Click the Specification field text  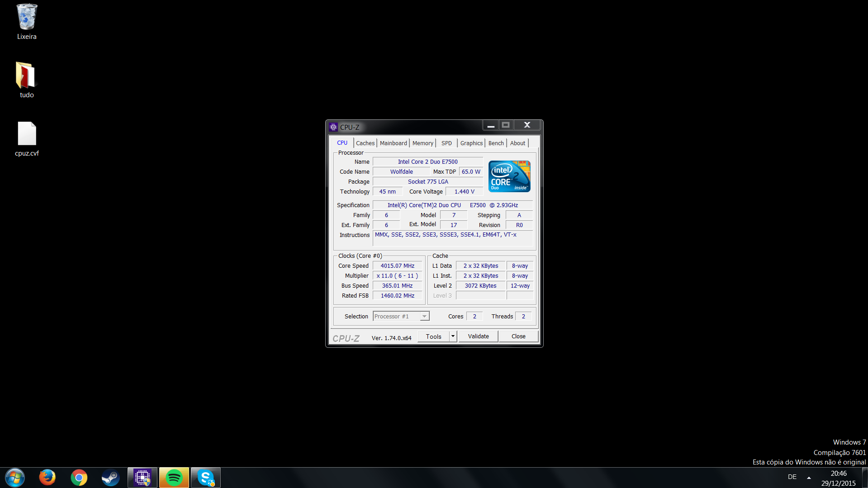point(452,205)
